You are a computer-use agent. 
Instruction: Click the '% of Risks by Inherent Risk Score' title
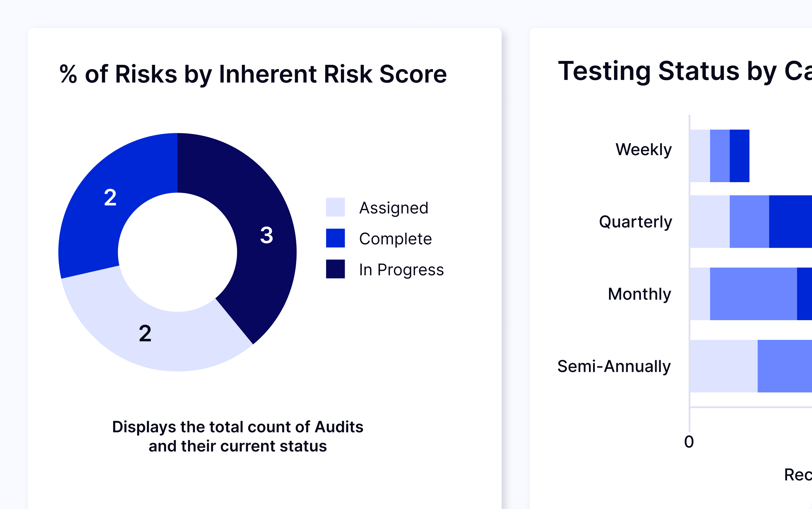[x=253, y=74]
